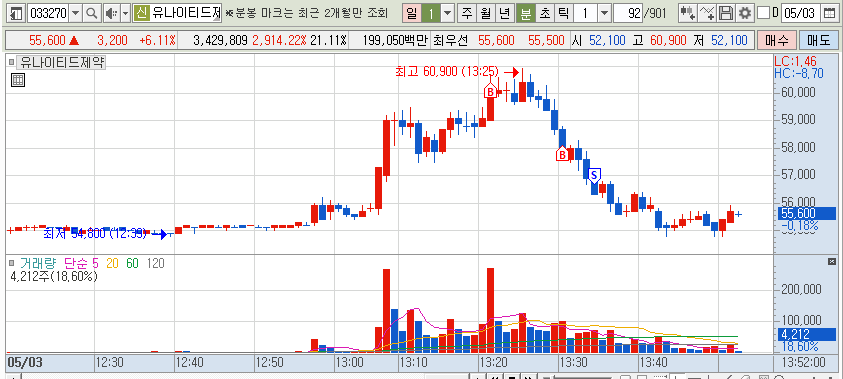Click the 최저 54,800 low annotation
The width and height of the screenshot is (843, 379).
point(95,234)
